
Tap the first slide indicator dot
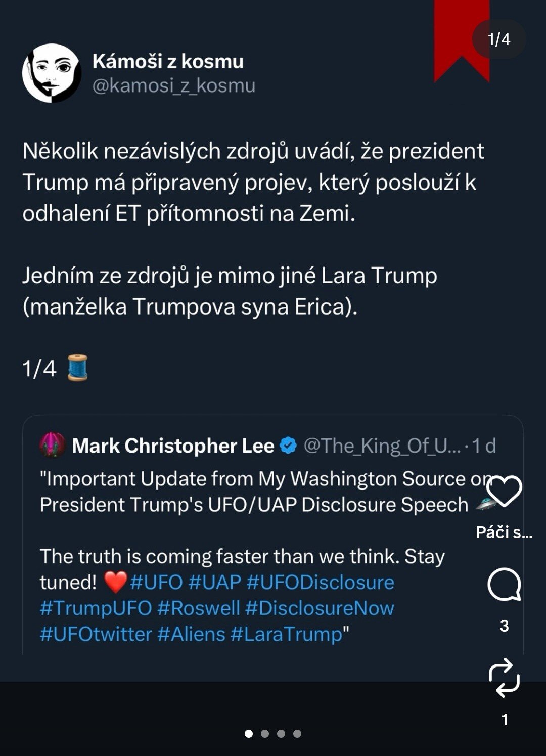pos(249,733)
